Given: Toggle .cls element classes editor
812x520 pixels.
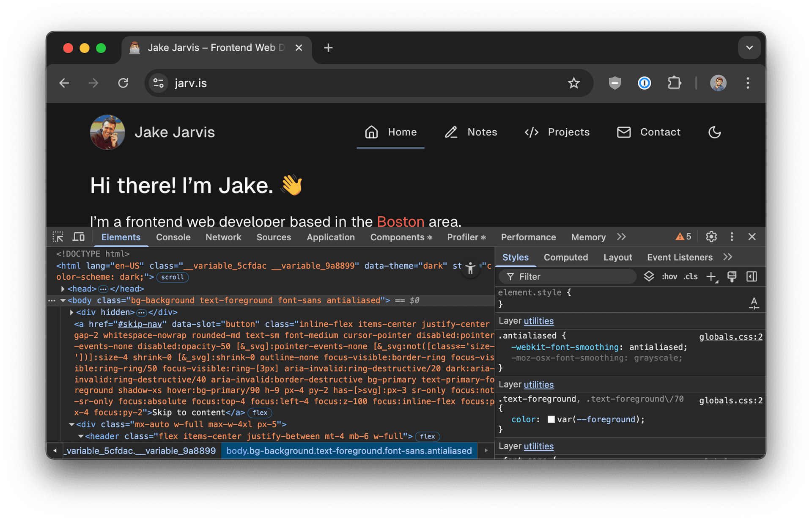Looking at the screenshot, I should click(690, 276).
